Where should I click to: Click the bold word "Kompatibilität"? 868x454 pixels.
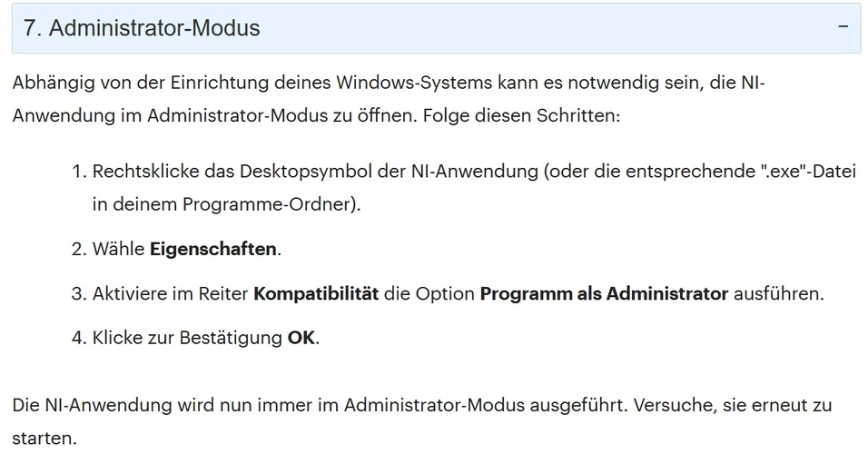(x=316, y=293)
